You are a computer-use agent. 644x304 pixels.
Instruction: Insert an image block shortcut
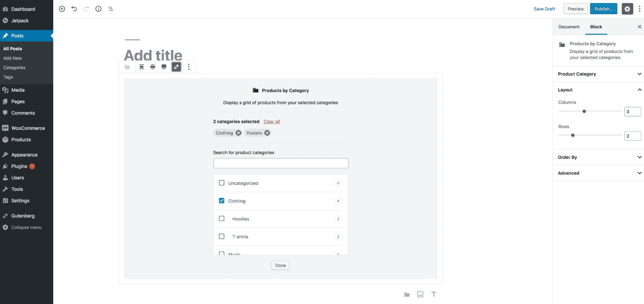[x=420, y=294]
